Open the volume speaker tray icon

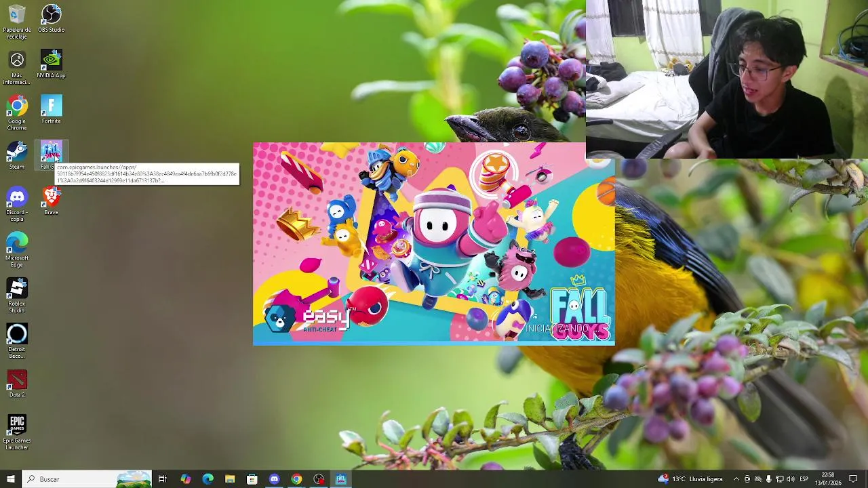tap(790, 479)
